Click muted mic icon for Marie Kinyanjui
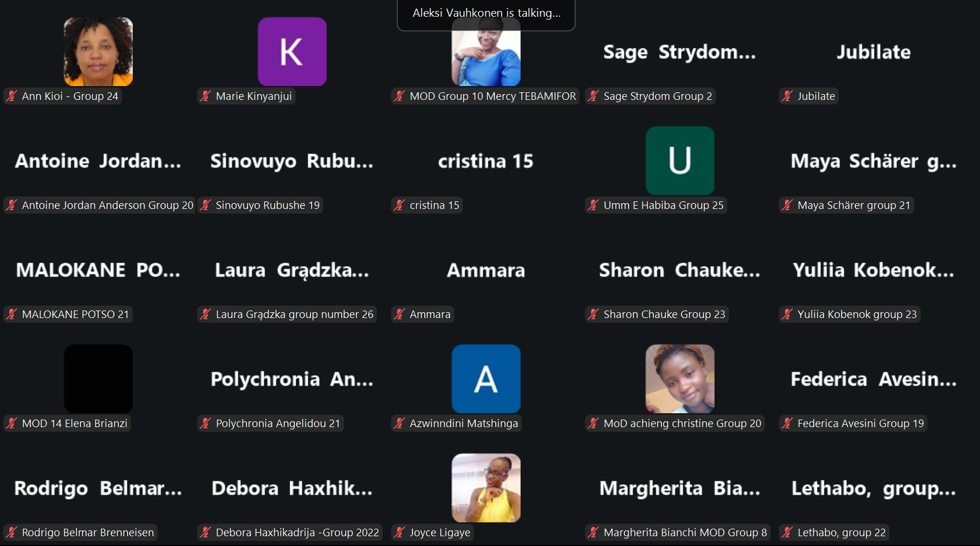The height and width of the screenshot is (546, 980). 205,96
